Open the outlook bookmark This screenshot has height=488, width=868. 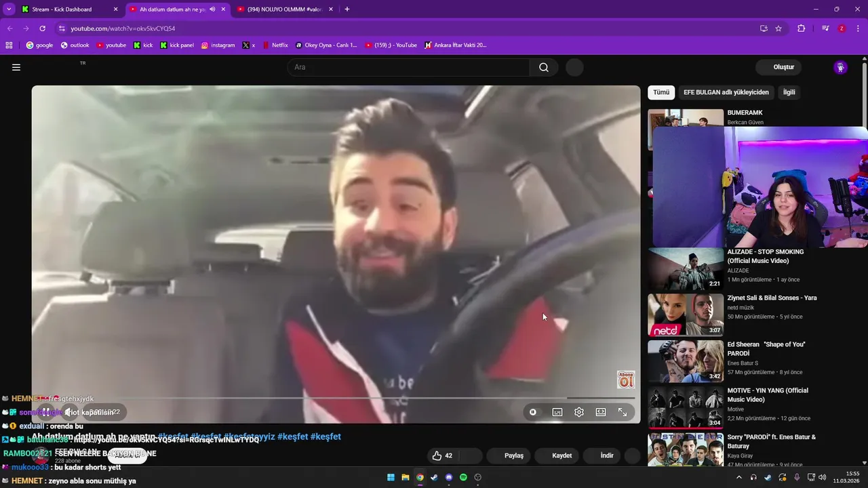tap(75, 45)
